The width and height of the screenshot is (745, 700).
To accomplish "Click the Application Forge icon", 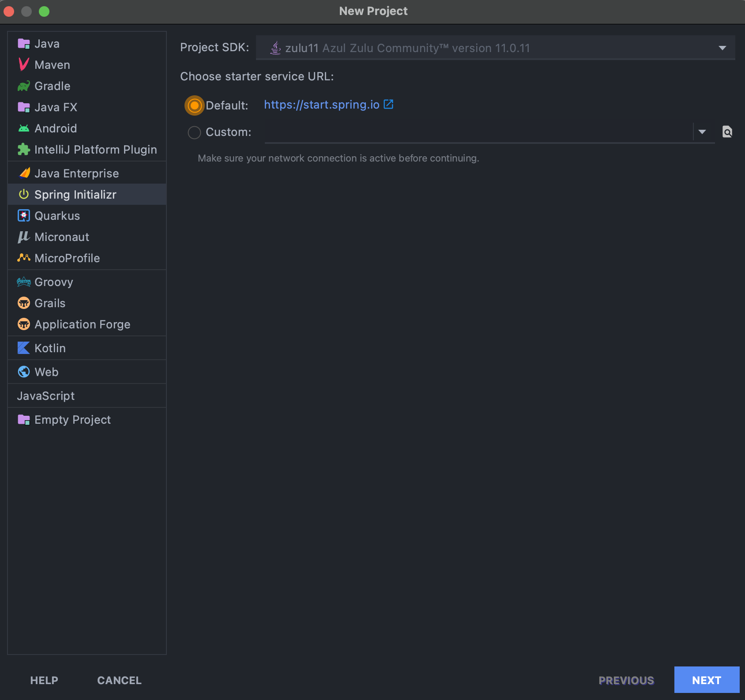I will pos(24,324).
